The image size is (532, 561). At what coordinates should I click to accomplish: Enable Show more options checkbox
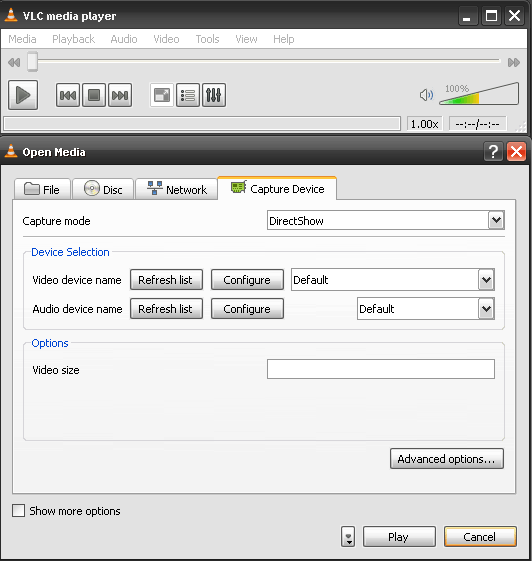[19, 511]
